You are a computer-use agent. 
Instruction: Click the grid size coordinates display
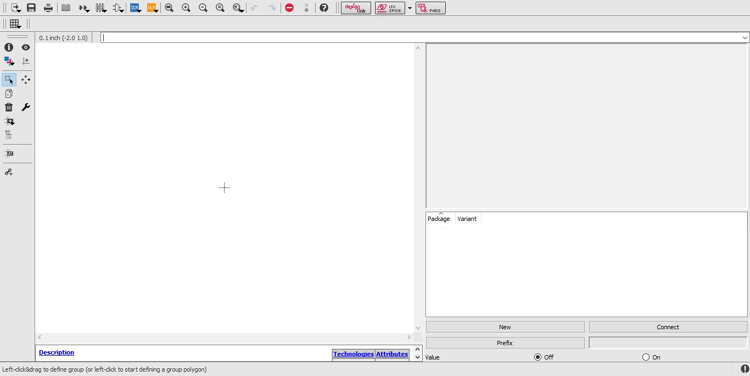click(x=63, y=37)
